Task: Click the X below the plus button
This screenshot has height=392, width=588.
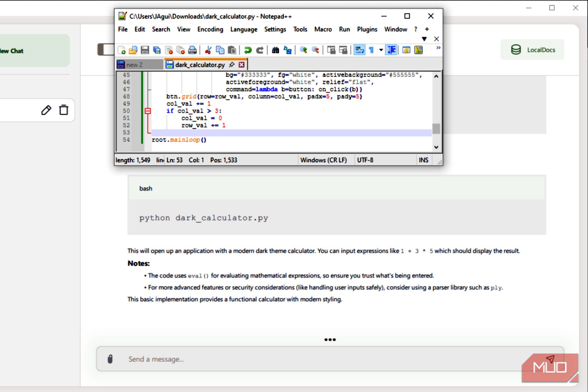Action: [437, 39]
